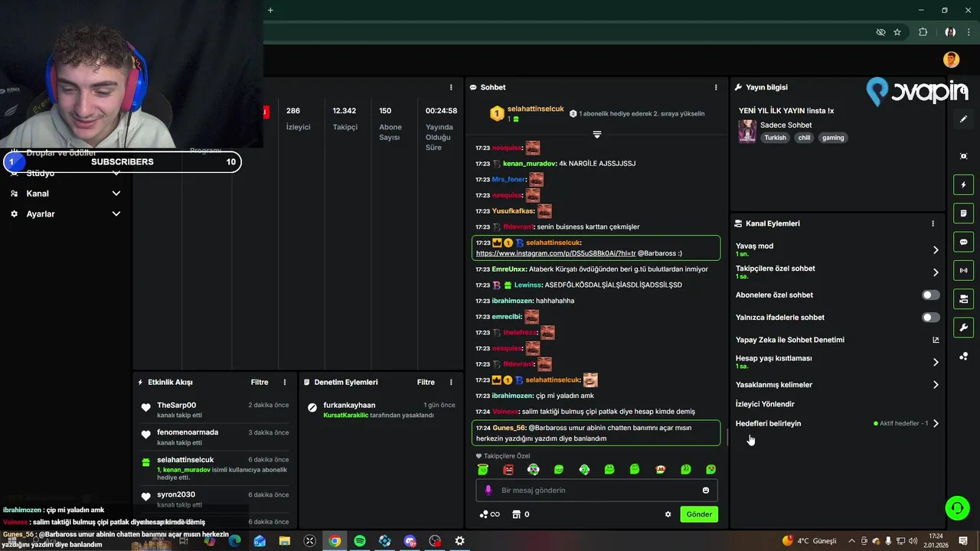Viewport: 980px width, 551px height.
Task: Open the emoji picker in message box
Action: pos(706,491)
